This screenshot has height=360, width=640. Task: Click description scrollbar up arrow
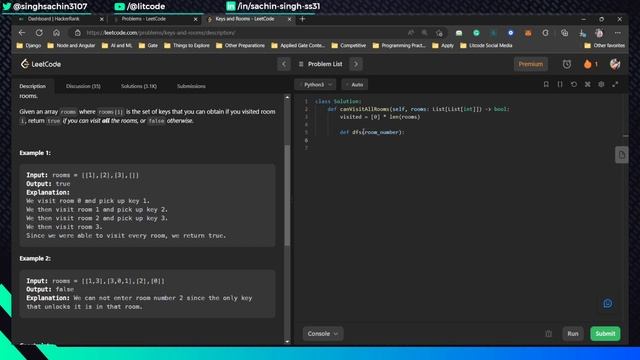point(287,98)
